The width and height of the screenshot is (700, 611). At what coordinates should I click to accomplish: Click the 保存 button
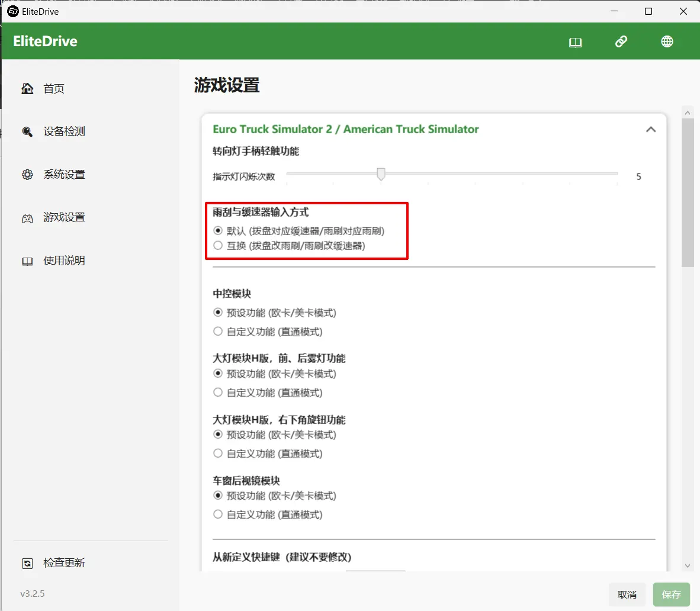(x=671, y=594)
